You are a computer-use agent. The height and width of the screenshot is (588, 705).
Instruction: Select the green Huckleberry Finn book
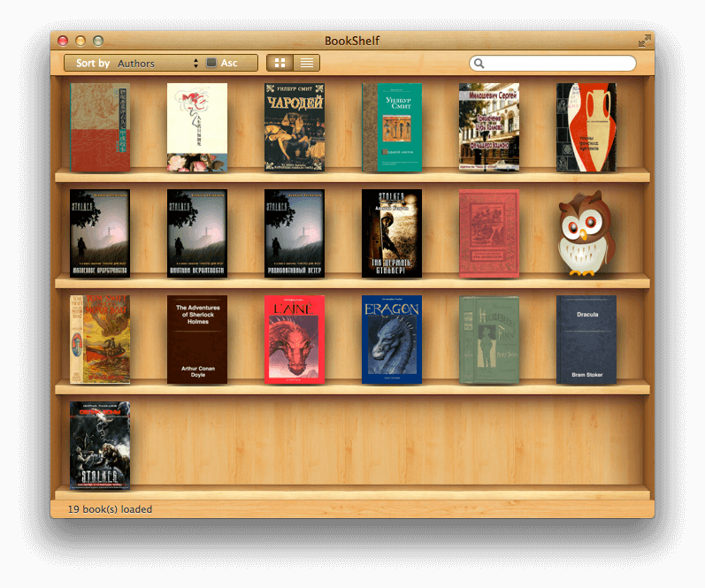click(489, 340)
